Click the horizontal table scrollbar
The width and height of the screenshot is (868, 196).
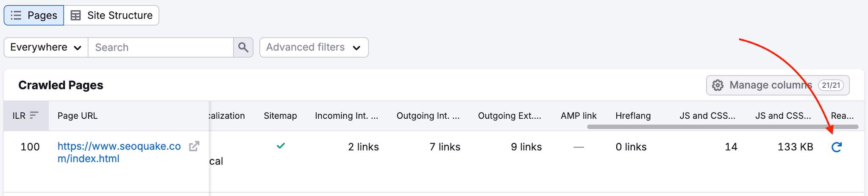723,126
